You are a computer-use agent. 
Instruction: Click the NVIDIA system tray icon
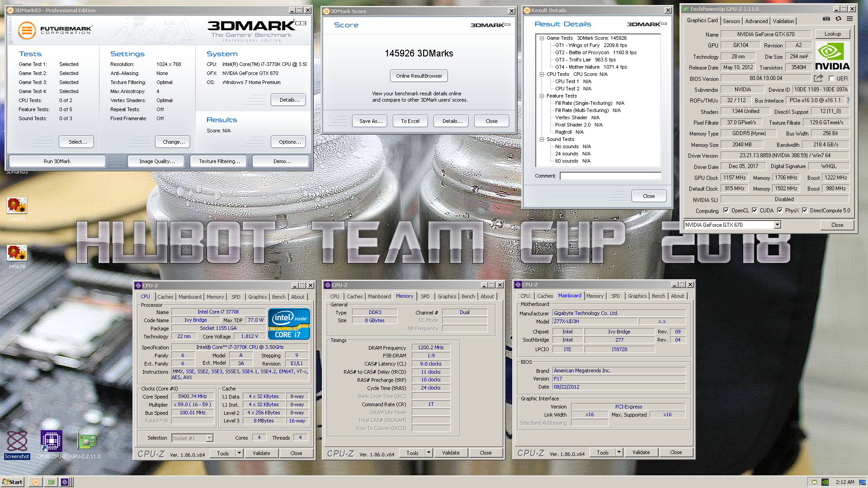coord(825,482)
